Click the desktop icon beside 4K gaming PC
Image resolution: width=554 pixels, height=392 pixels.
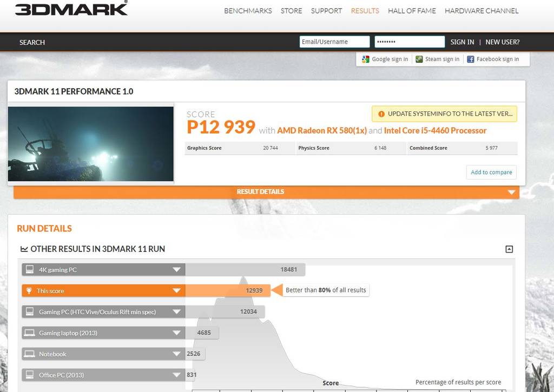(30, 269)
